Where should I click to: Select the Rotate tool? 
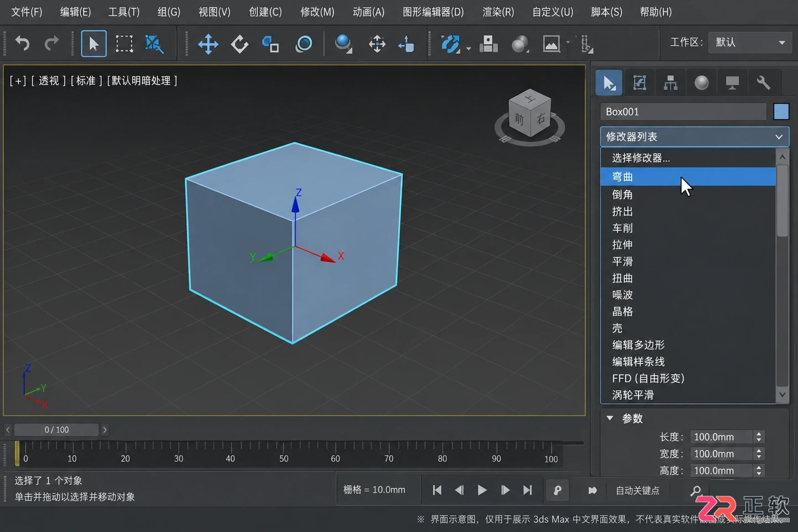[x=239, y=44]
